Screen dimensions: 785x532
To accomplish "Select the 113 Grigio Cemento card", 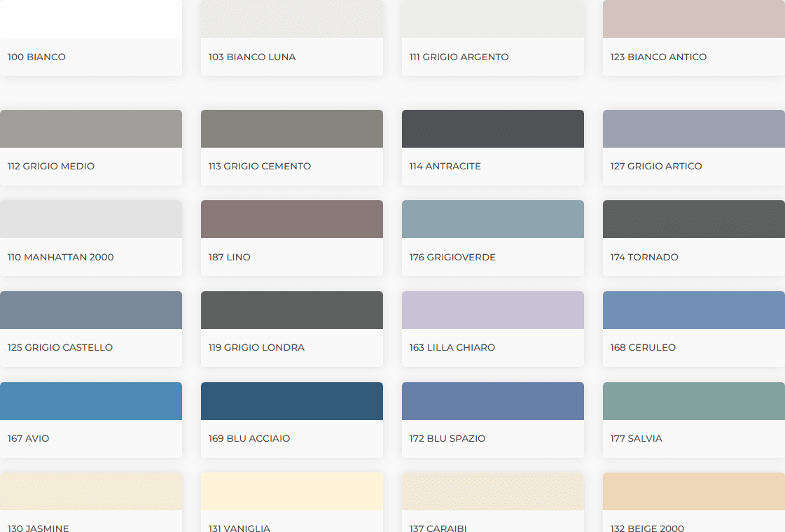I will click(292, 148).
